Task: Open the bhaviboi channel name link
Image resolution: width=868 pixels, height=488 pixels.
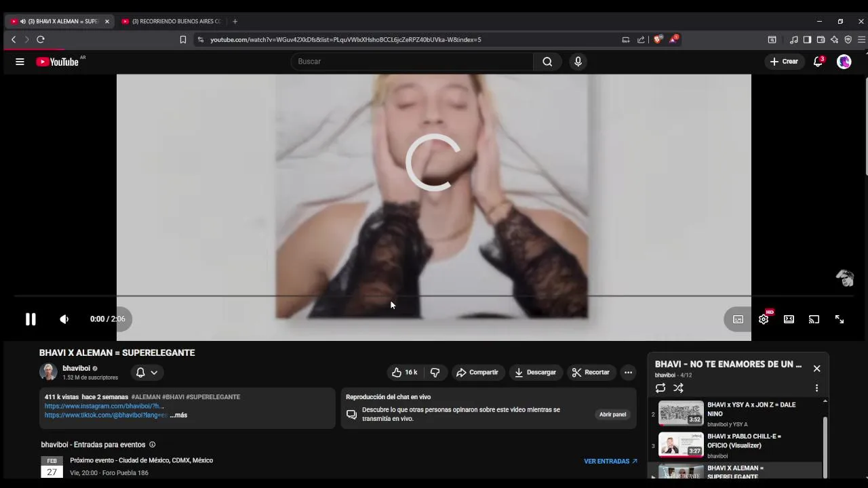Action: (76, 368)
